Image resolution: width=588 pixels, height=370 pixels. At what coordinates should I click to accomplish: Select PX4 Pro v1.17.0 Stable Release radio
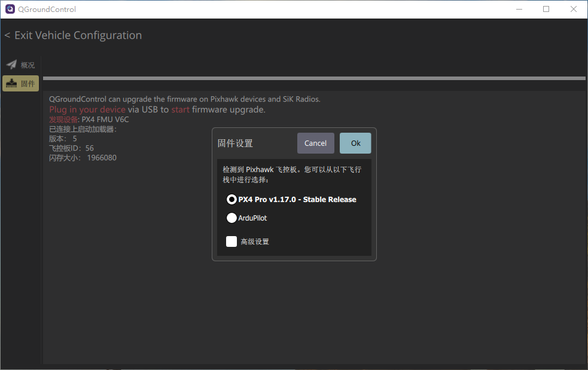(x=231, y=200)
